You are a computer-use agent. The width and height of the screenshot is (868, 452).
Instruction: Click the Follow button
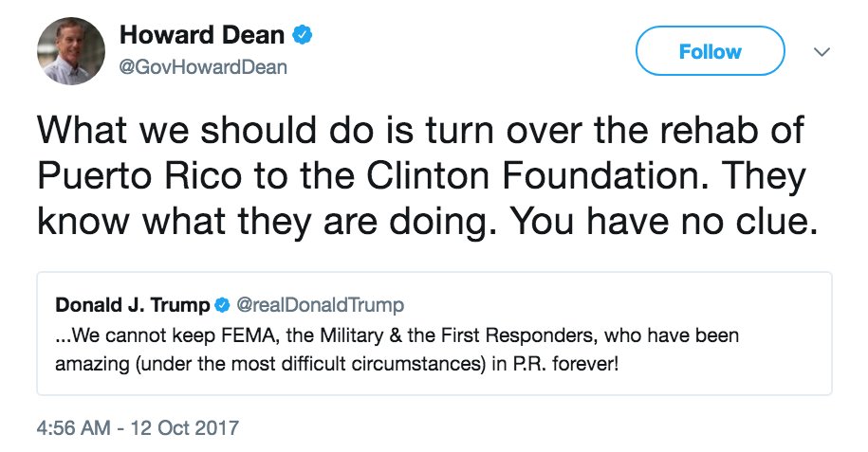coord(710,51)
